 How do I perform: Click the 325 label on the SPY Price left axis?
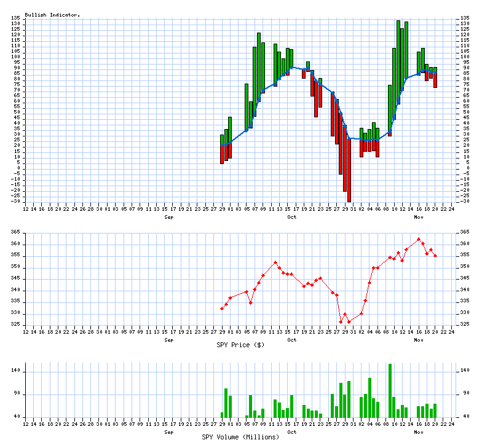[16, 324]
